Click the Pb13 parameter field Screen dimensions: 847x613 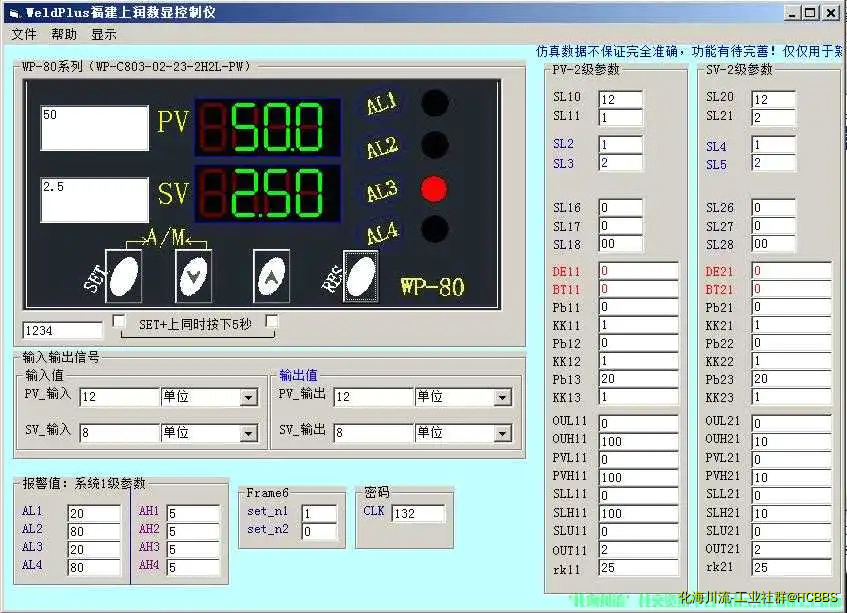coord(638,379)
